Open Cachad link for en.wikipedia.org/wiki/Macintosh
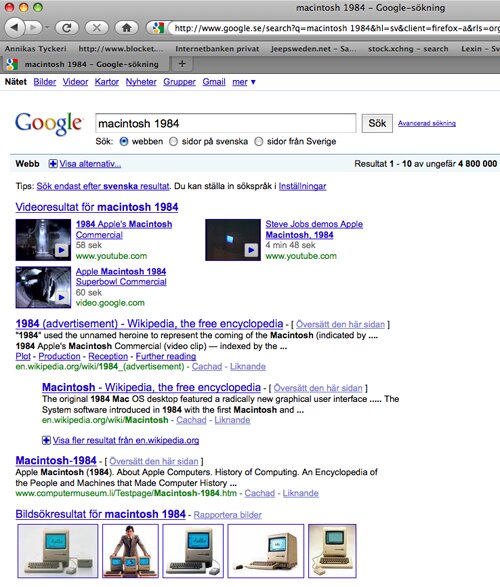The image size is (500, 587). point(191,420)
